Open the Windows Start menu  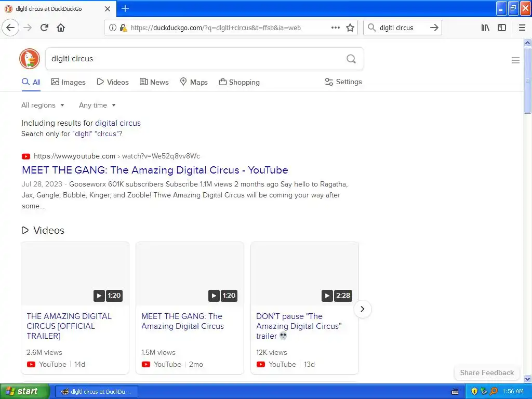[24, 391]
